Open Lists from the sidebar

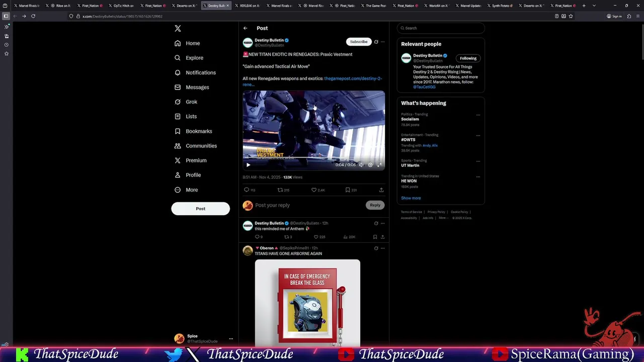pyautogui.click(x=185, y=116)
